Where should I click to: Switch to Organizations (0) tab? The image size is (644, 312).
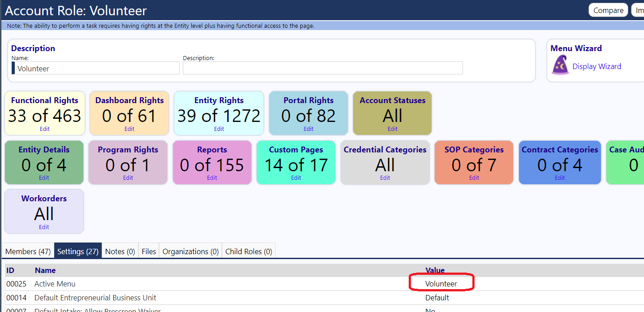(190, 251)
